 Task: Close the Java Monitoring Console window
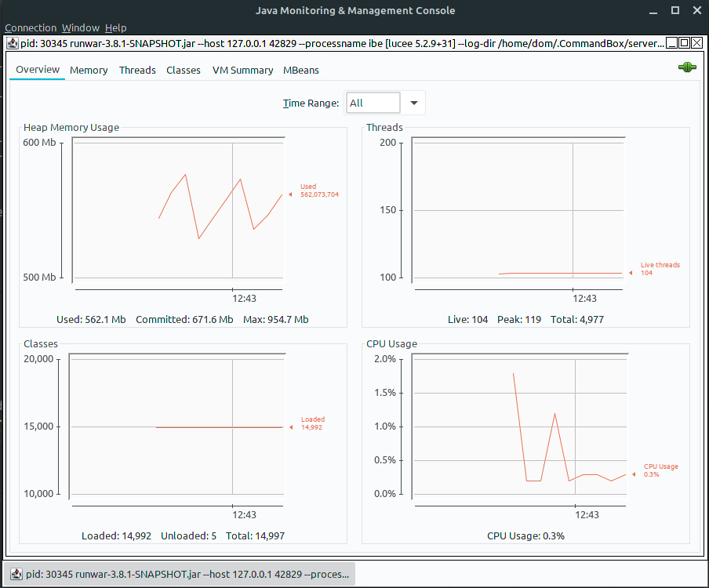697,10
